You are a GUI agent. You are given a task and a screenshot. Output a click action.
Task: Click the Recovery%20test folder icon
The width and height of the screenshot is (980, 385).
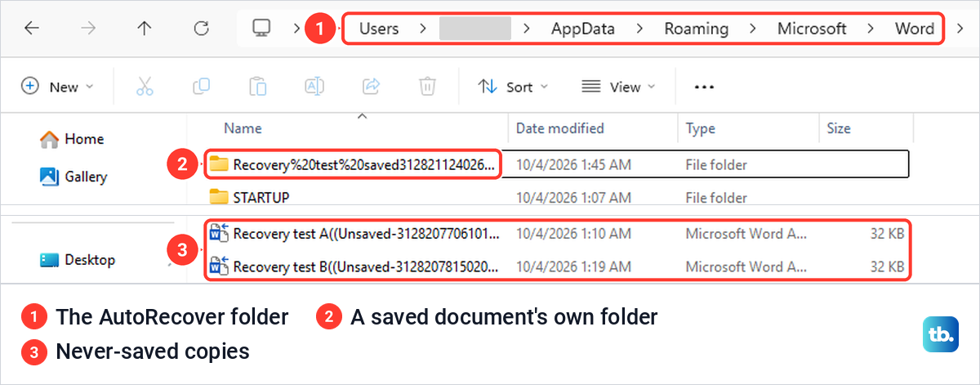coord(219,164)
